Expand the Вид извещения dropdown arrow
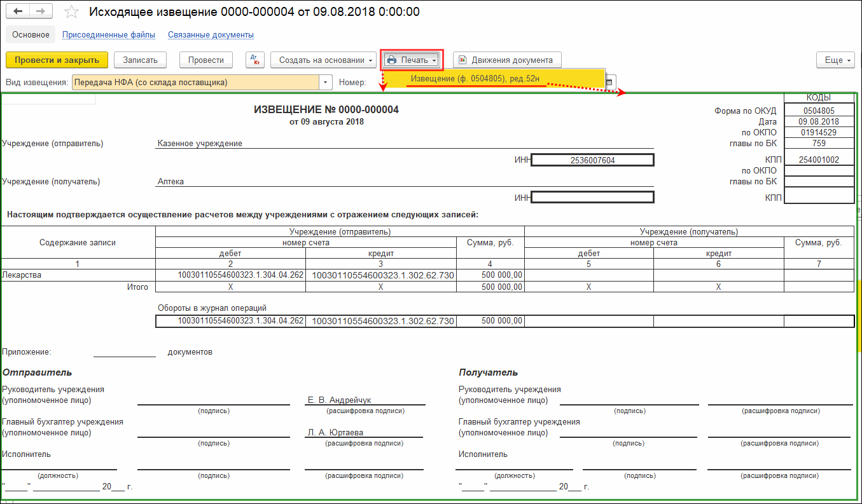 (326, 82)
